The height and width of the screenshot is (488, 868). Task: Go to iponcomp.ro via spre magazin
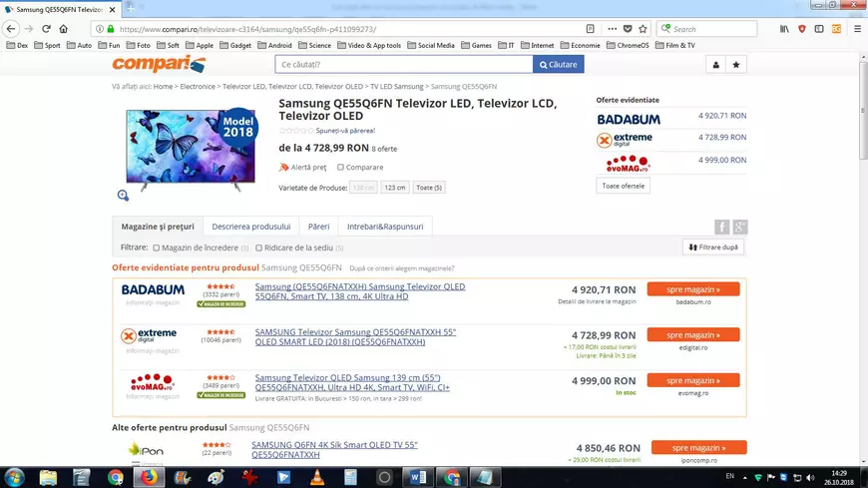pos(698,447)
